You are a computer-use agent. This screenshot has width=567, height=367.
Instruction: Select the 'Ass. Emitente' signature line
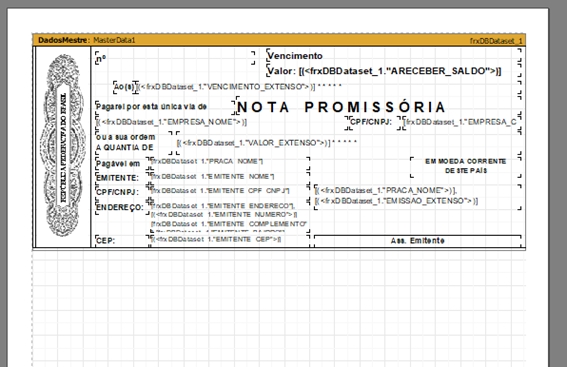[418, 240]
